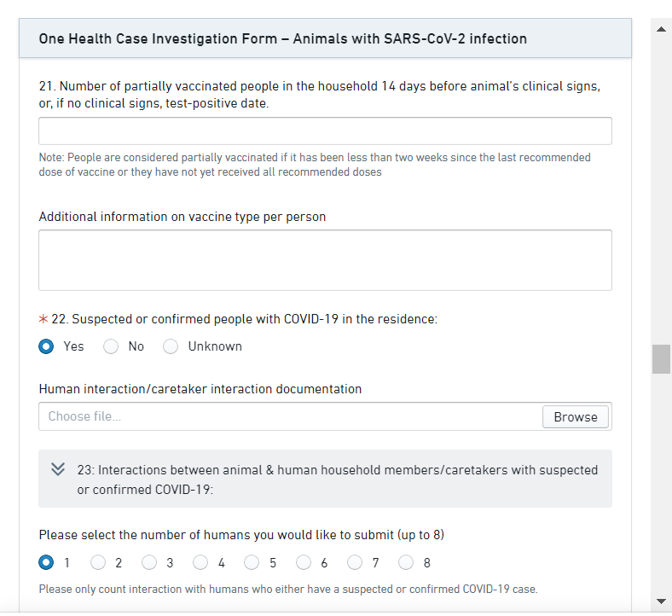Screen dimensions: 672x616
Task: Click the scroll down arrow
Action: coord(661,601)
